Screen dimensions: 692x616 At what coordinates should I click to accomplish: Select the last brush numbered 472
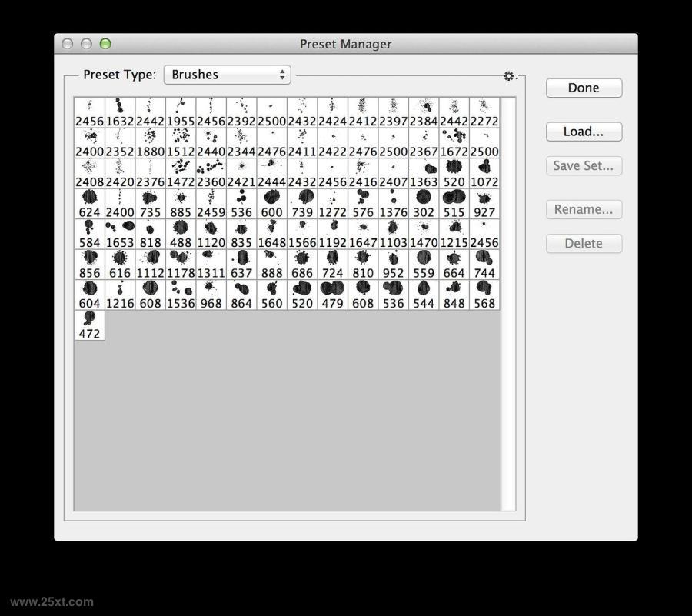pos(90,325)
